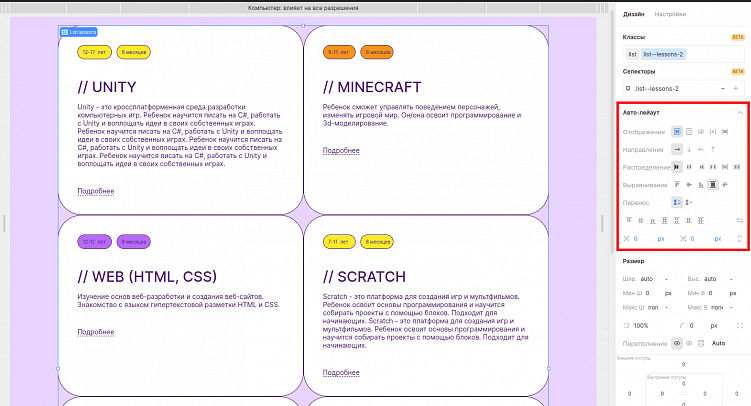
Task: Click the opacity 100% field
Action: point(641,326)
